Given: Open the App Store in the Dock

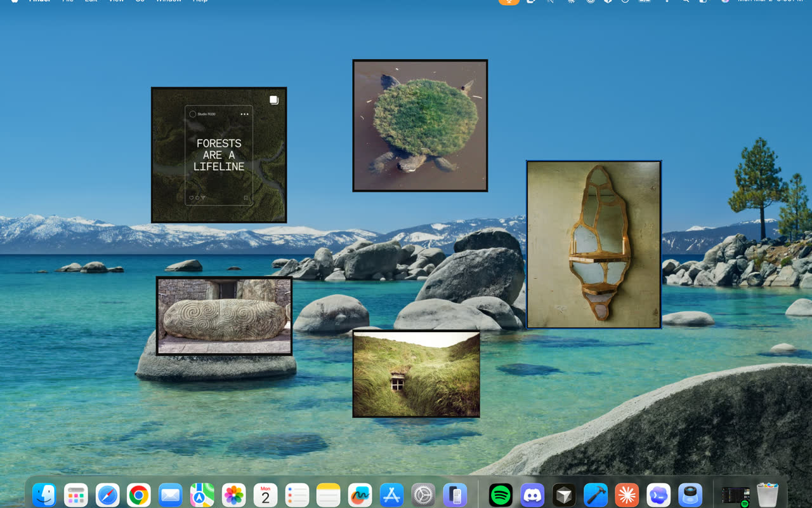Looking at the screenshot, I should pos(392,495).
